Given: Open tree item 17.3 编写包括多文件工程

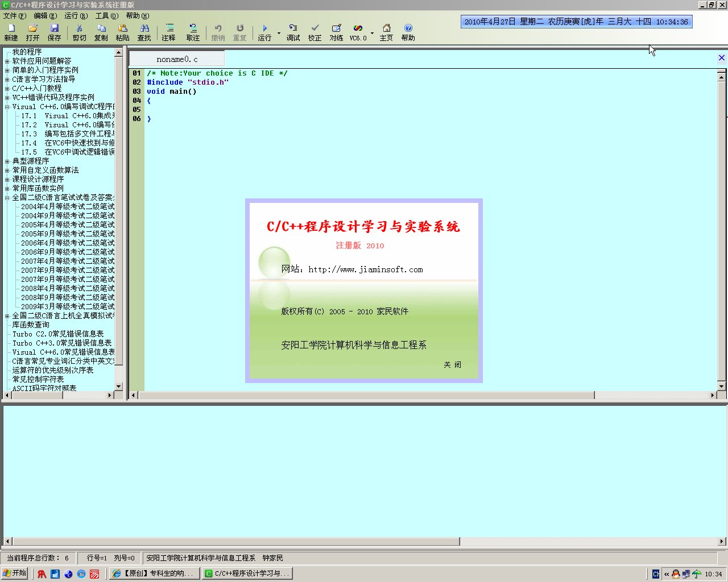Looking at the screenshot, I should point(68,134).
